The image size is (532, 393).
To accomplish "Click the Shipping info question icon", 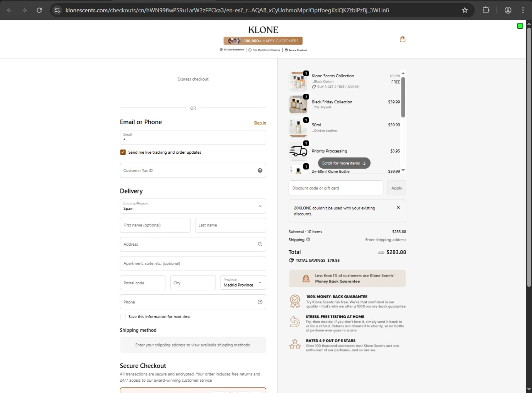I will [x=308, y=240].
